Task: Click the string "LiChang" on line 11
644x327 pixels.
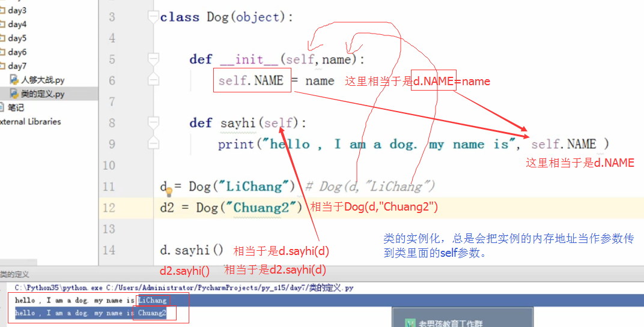Action: point(254,187)
